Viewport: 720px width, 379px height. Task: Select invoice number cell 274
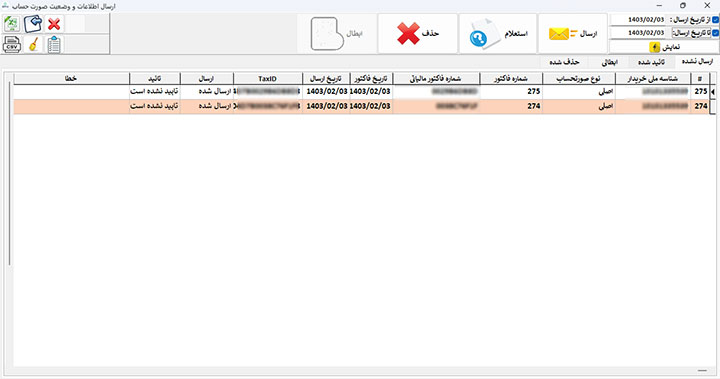pyautogui.click(x=511, y=106)
